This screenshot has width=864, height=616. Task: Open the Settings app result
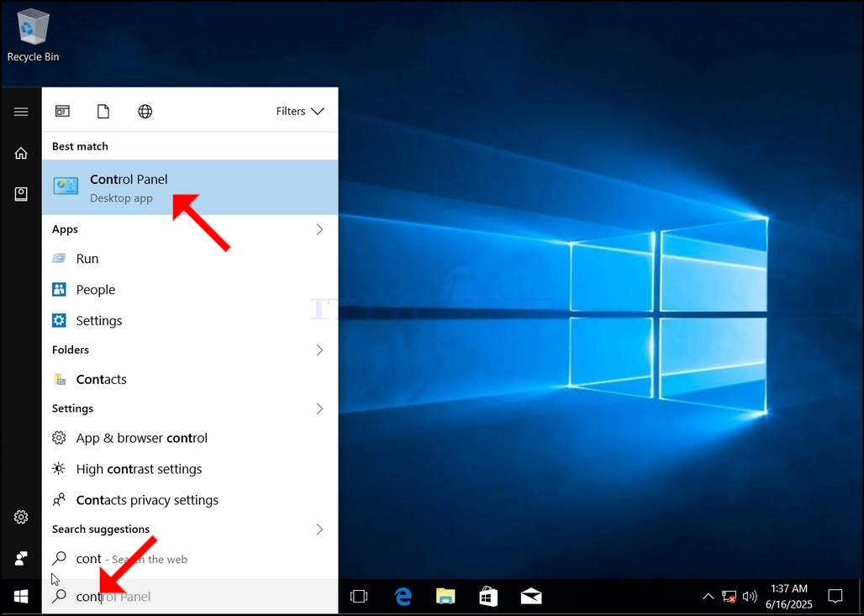click(x=190, y=320)
